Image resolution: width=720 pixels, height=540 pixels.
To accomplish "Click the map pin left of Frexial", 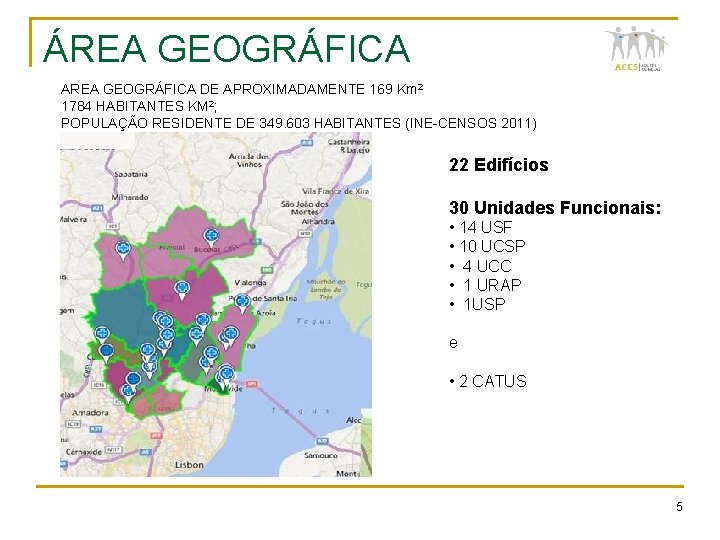I will [x=123, y=251].
